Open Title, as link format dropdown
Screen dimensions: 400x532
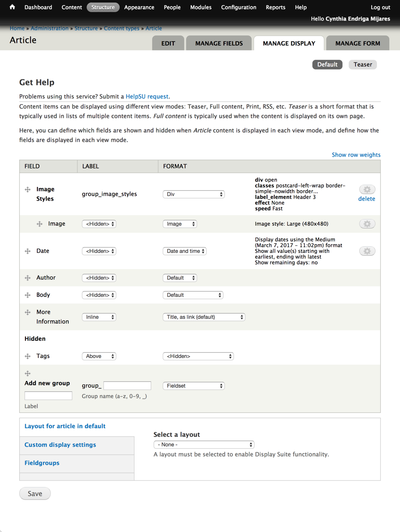[x=204, y=317]
